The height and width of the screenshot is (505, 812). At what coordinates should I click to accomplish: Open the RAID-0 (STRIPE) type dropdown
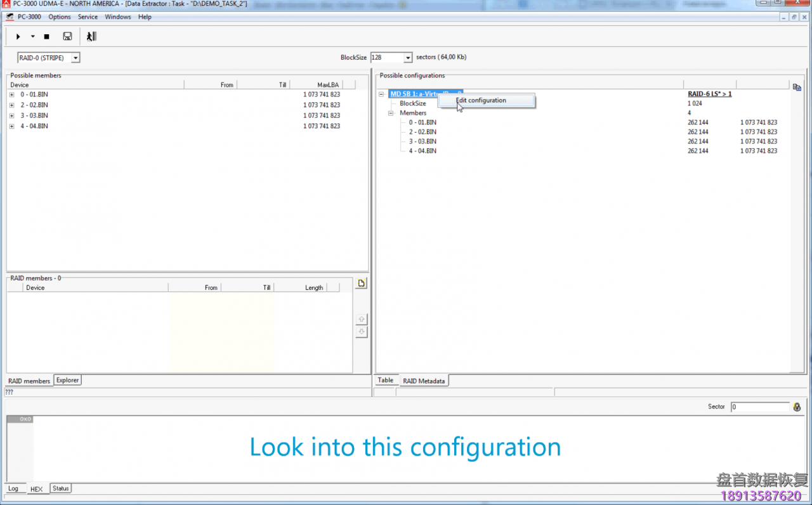(75, 58)
